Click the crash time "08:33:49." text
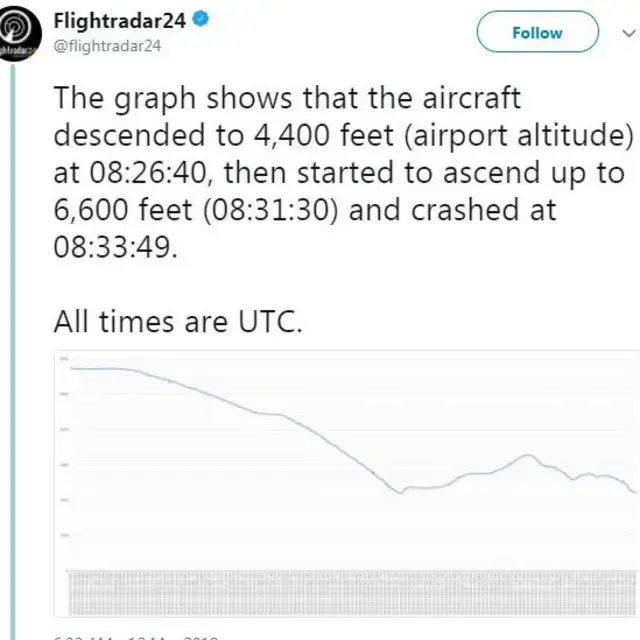This screenshot has width=640, height=640. [x=114, y=248]
